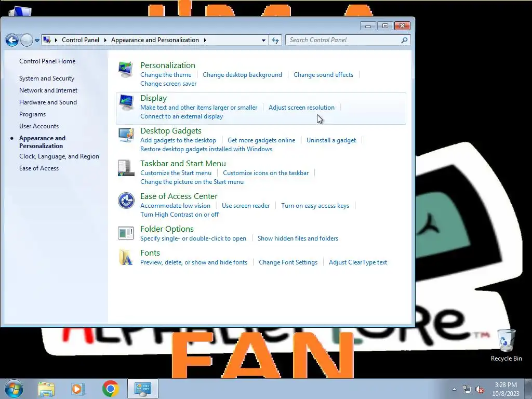Open Programs category in sidebar
The height and width of the screenshot is (399, 532).
32,114
